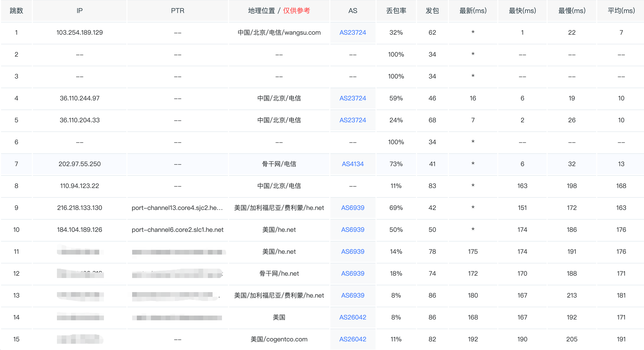Select IP address 103.254.189.129 cell

coord(80,33)
